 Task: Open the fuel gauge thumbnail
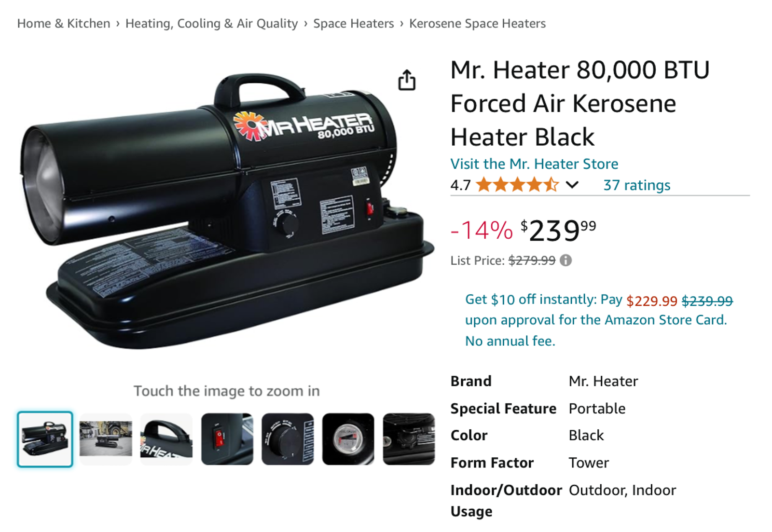click(x=348, y=439)
